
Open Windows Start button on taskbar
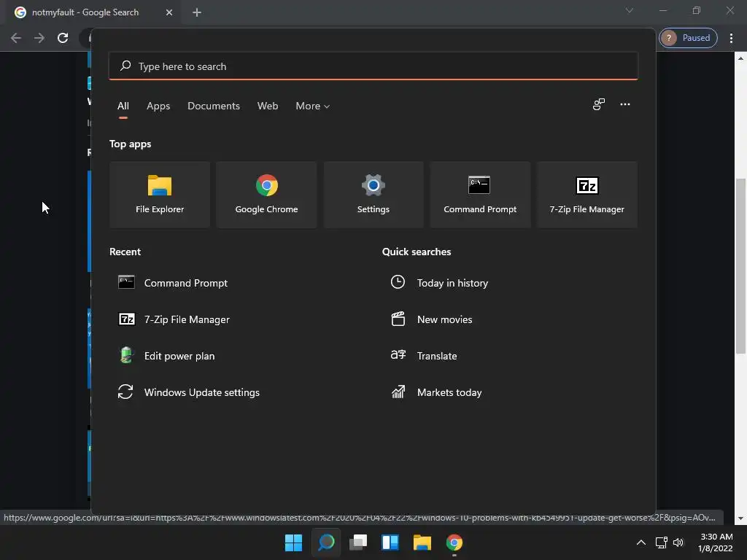click(x=293, y=542)
